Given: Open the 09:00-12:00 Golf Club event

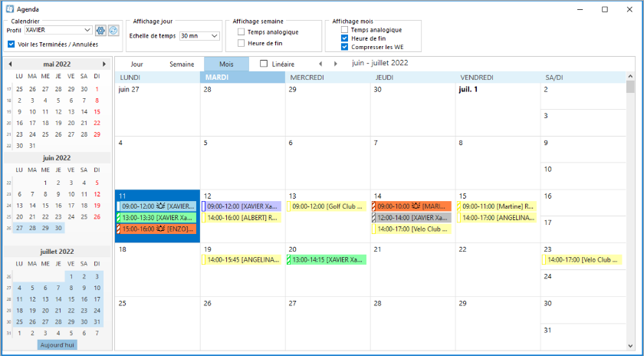Looking at the screenshot, I should click(327, 206).
